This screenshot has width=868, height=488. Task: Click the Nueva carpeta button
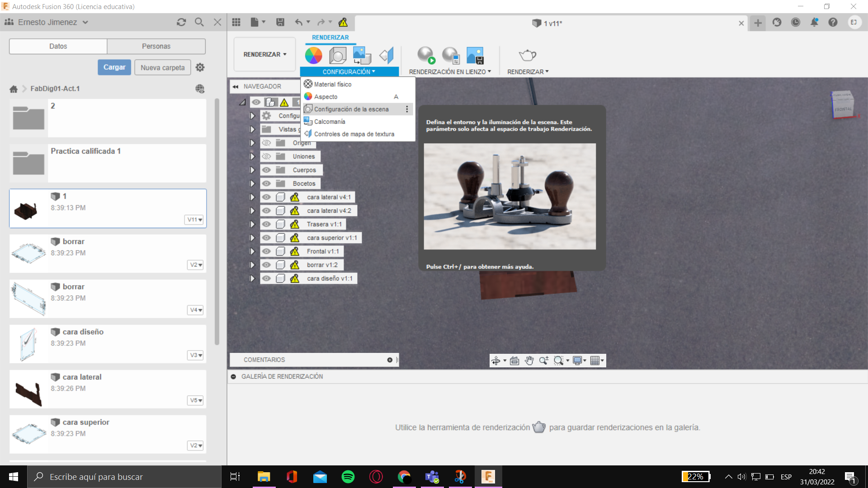pyautogui.click(x=162, y=67)
